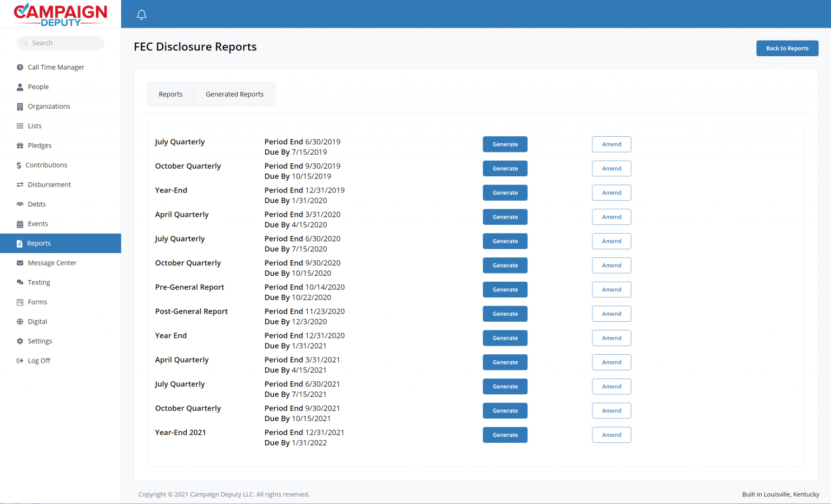The height and width of the screenshot is (504, 831).
Task: Go to Texting in the sidebar
Action: tap(39, 282)
